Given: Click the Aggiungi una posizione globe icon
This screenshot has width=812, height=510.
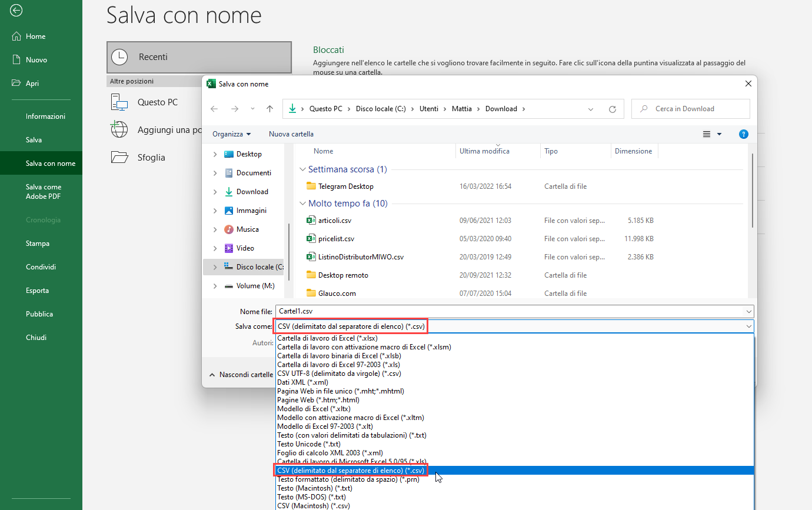Looking at the screenshot, I should (x=119, y=129).
